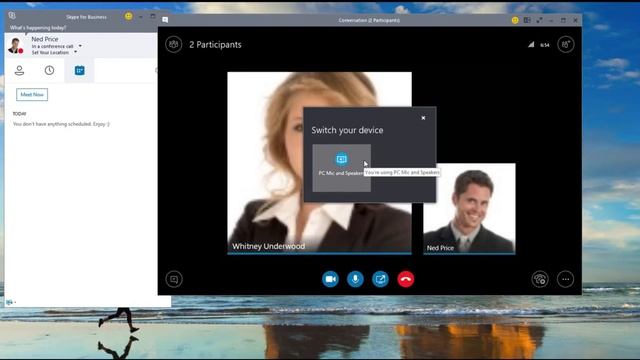This screenshot has height=360, width=640.
Task: Hang up with the red end-call button
Action: [406, 279]
